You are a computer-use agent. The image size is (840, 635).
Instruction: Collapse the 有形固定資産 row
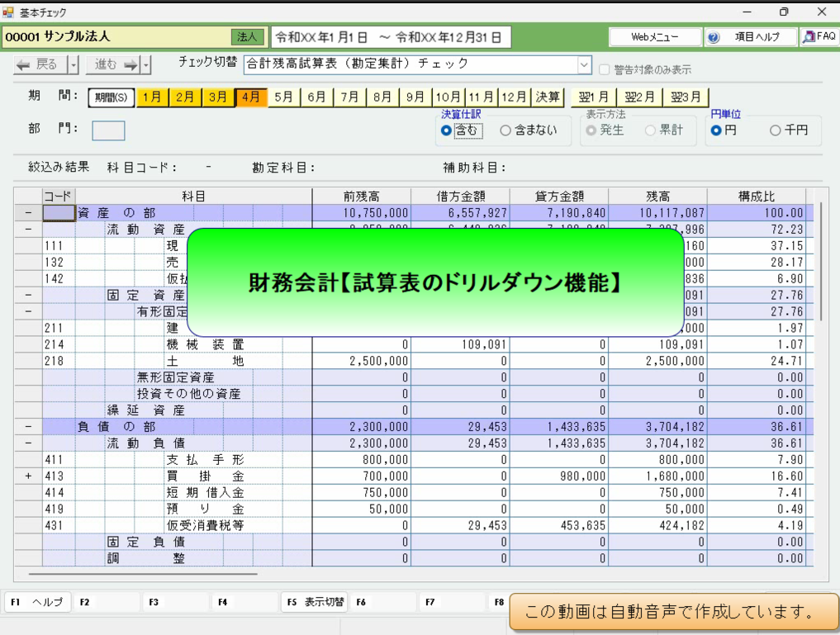28,311
